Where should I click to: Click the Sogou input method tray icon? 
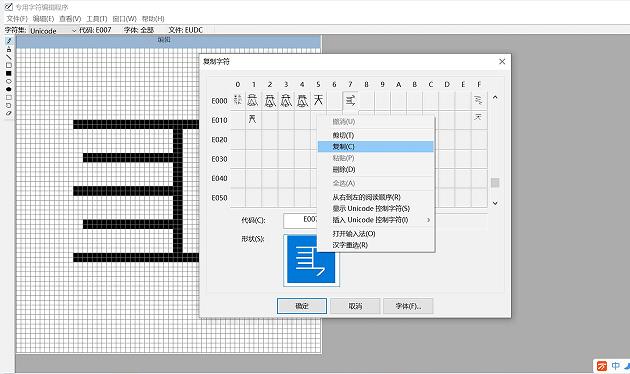click(x=601, y=366)
